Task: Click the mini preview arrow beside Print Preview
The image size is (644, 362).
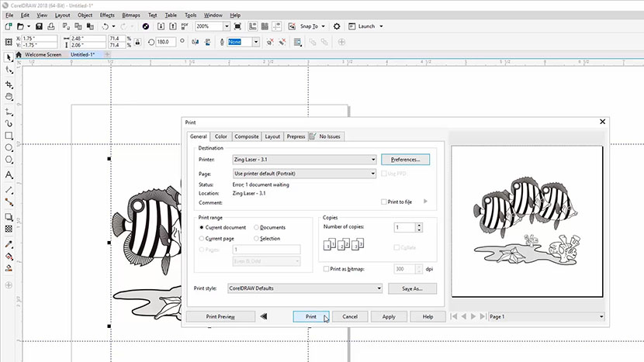Action: (263, 316)
